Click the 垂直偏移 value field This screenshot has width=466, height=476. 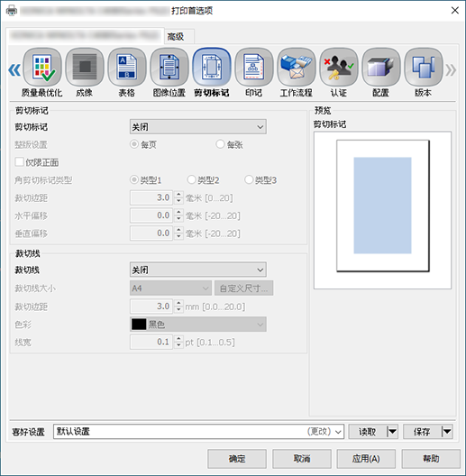(151, 233)
